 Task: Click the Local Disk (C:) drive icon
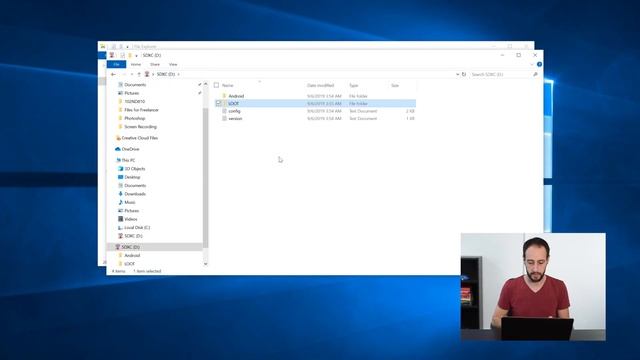coord(120,227)
